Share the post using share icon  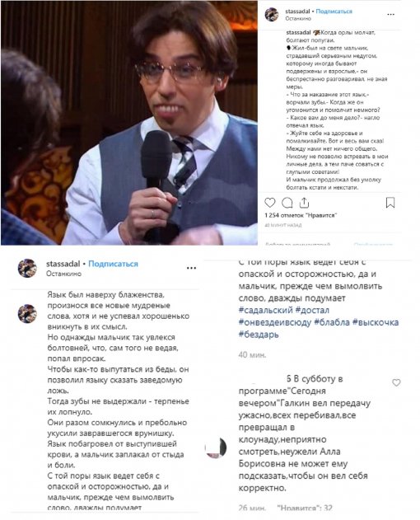(x=304, y=202)
